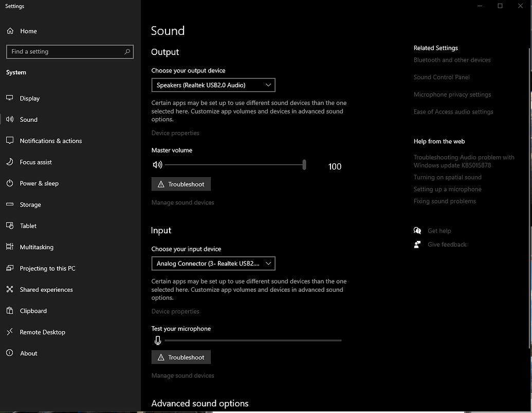Click the Projecting to this PC icon
This screenshot has width=532, height=413.
(x=9, y=268)
